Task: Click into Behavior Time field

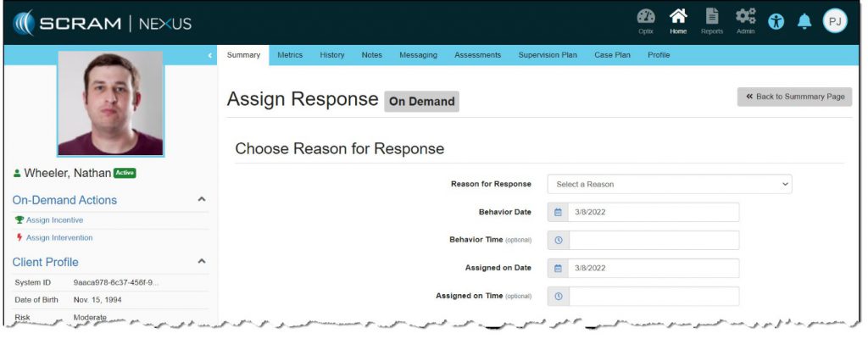Action: tap(653, 240)
